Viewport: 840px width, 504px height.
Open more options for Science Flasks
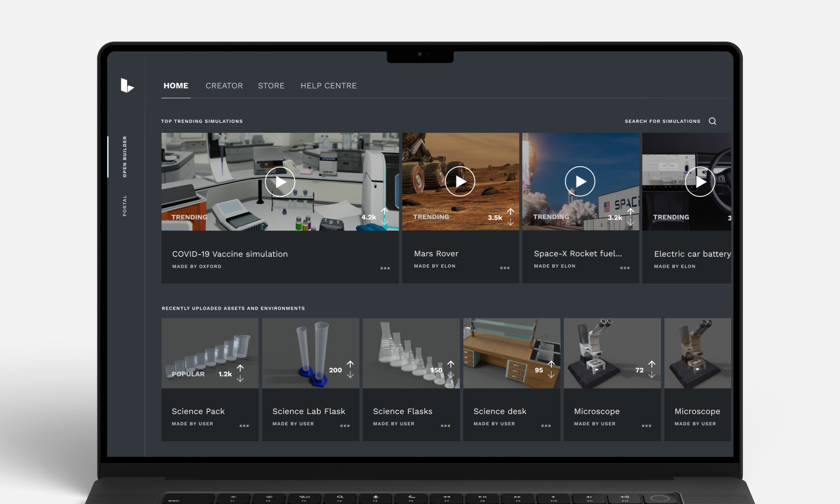tap(445, 426)
